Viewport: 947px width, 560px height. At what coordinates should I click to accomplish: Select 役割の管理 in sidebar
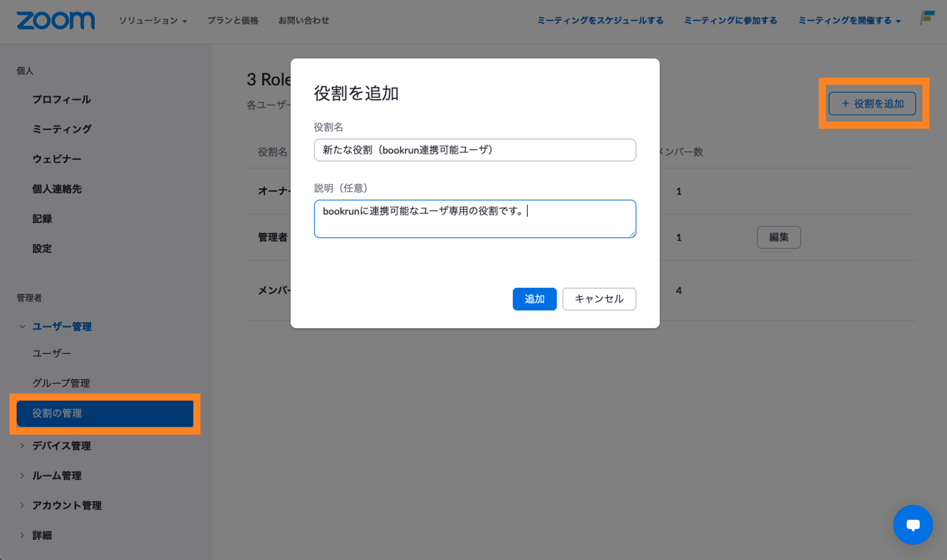105,413
